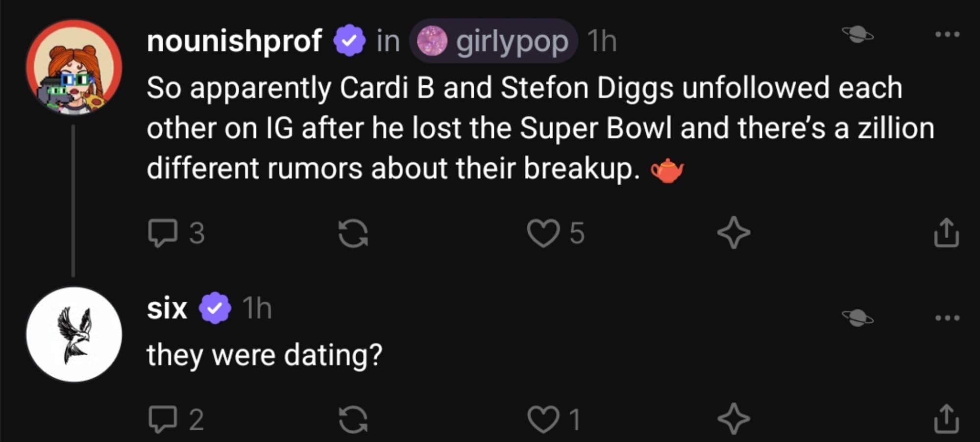Recast nounishprof's Cardi B post
The width and height of the screenshot is (980, 442).
coord(353,233)
